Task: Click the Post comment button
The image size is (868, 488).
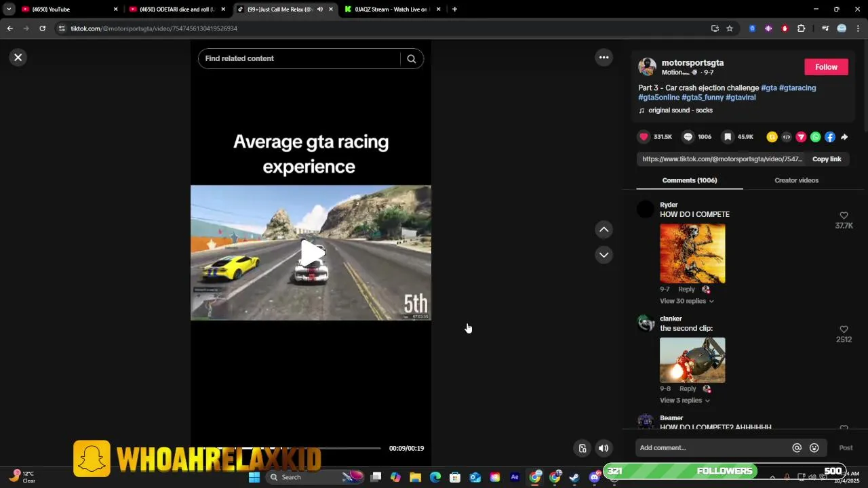Action: pyautogui.click(x=846, y=448)
